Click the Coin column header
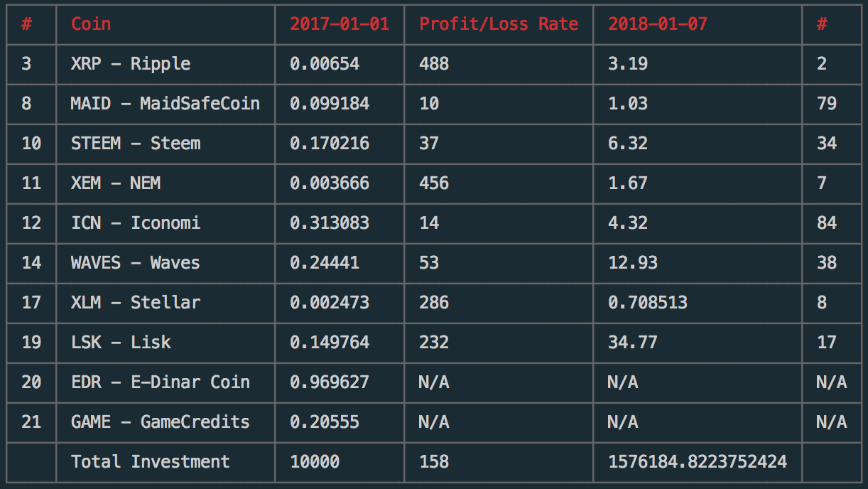The image size is (868, 489). tap(91, 24)
